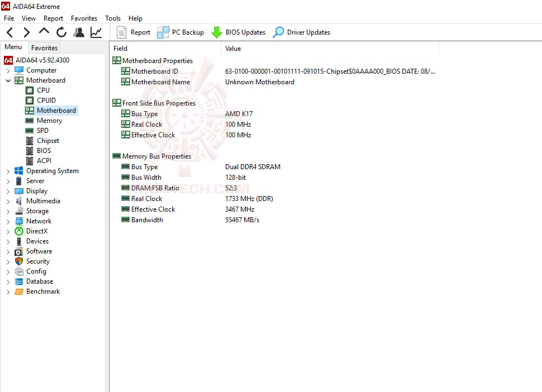
Task: Click the refresh icon in the toolbar
Action: click(x=61, y=32)
